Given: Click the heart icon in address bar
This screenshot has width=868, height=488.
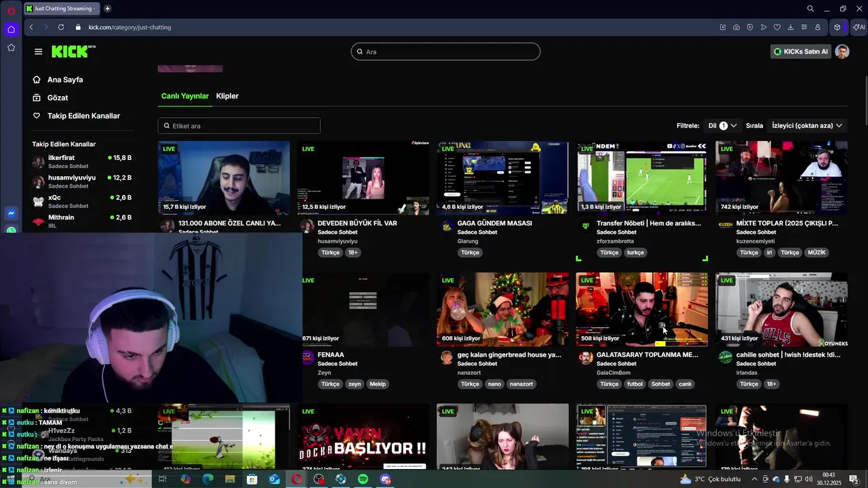Looking at the screenshot, I should click(777, 27).
